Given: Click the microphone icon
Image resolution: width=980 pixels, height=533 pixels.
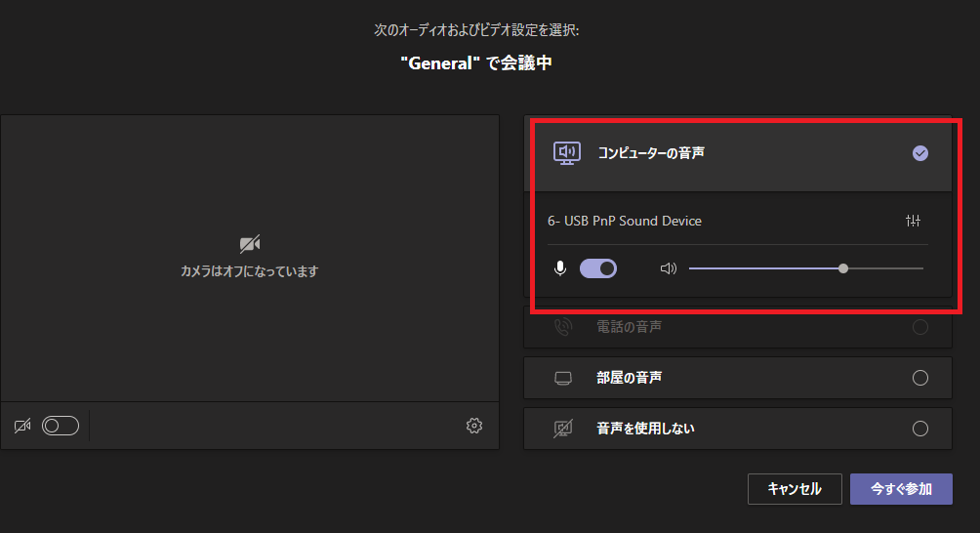Looking at the screenshot, I should pos(560,268).
